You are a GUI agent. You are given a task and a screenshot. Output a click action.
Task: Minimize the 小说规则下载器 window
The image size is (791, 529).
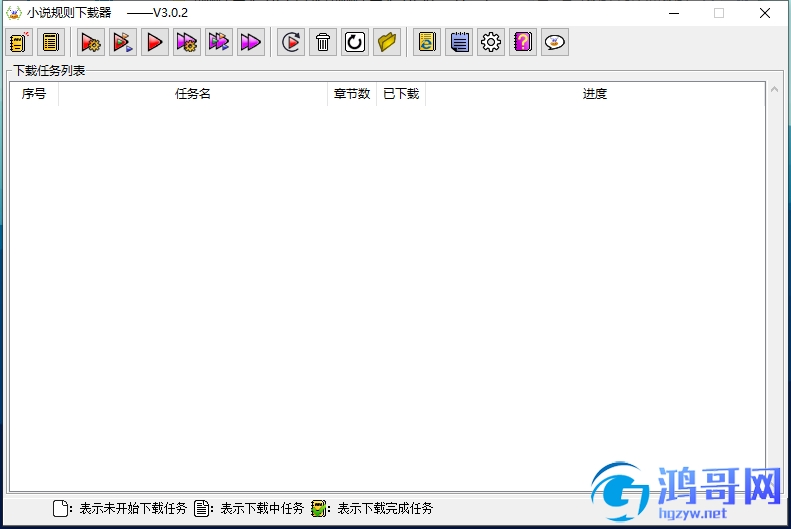(x=674, y=13)
